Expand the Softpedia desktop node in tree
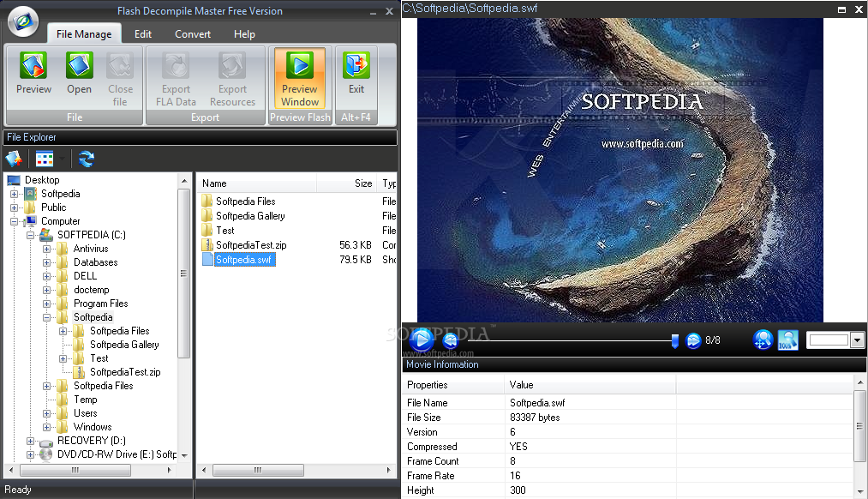This screenshot has width=868, height=499. pos(15,194)
